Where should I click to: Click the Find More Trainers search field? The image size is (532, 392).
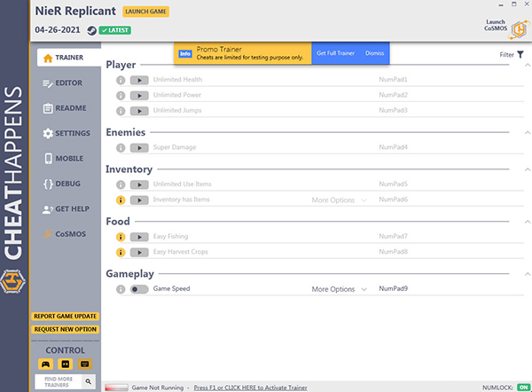coord(59,382)
